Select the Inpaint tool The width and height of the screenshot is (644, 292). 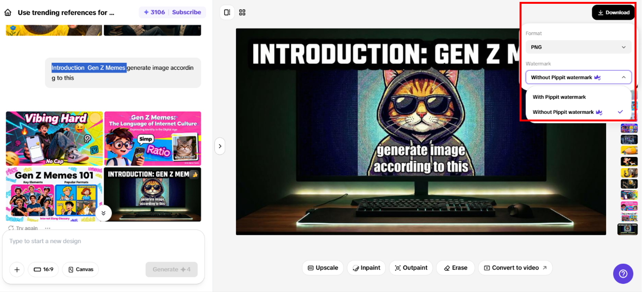(366, 268)
